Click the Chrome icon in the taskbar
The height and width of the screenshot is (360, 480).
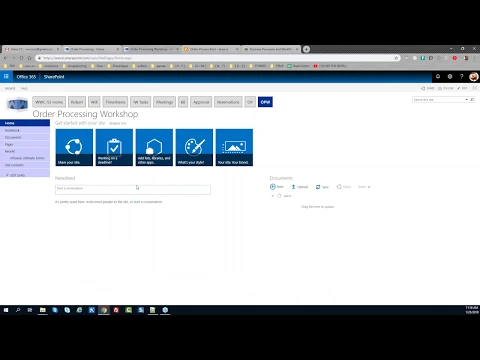pyautogui.click(x=104, y=310)
